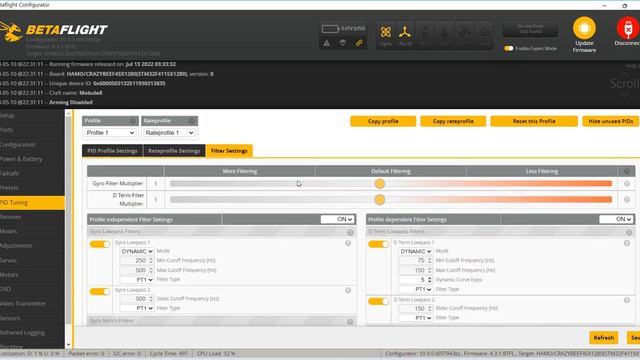Open help for Gyro Lowpass 1
The width and height of the screenshot is (640, 360).
(348, 243)
